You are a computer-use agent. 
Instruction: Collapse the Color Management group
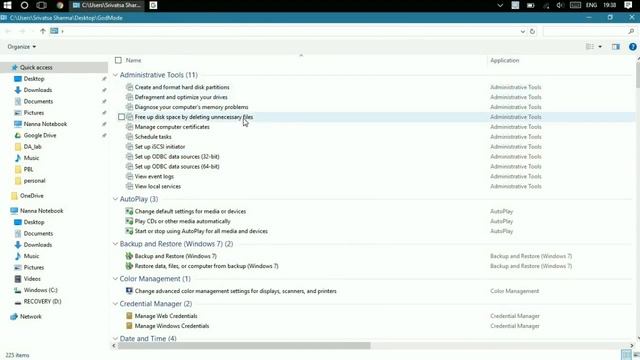[x=116, y=279]
